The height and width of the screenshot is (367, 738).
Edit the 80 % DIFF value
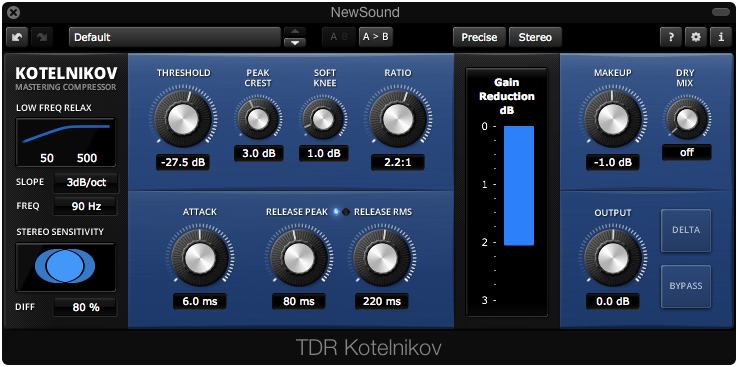[85, 307]
